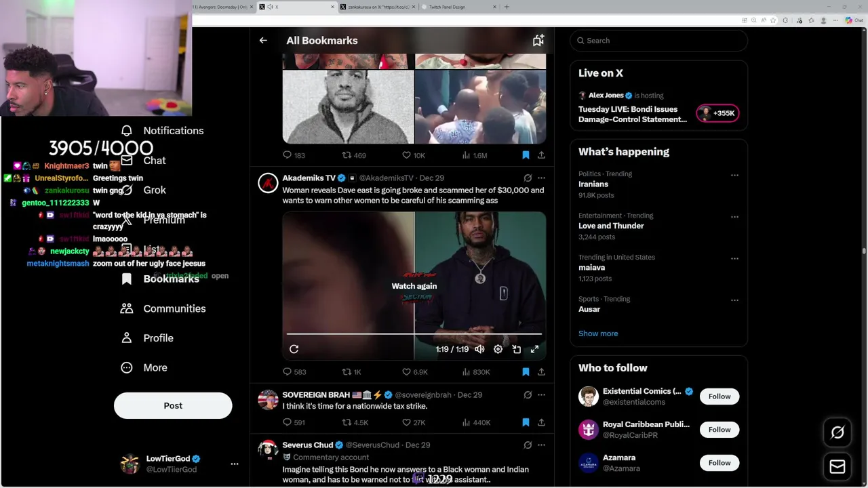Open more options for maiava trend
The width and height of the screenshot is (868, 488).
tap(734, 258)
